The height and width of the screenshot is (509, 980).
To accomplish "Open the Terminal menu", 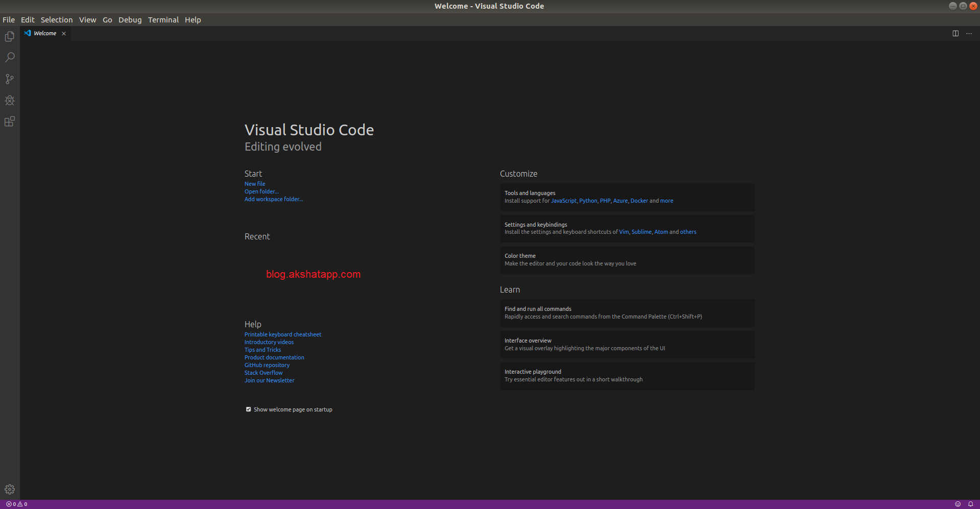I will tap(163, 19).
